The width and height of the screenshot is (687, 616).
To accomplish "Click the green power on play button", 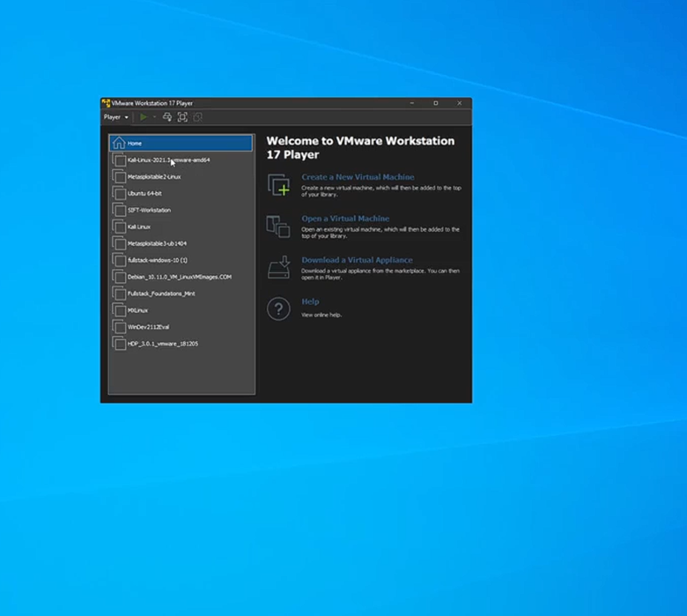I will click(x=144, y=117).
